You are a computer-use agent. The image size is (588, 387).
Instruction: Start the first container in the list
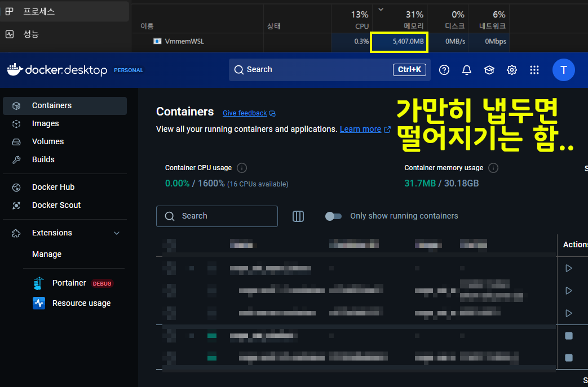(568, 268)
